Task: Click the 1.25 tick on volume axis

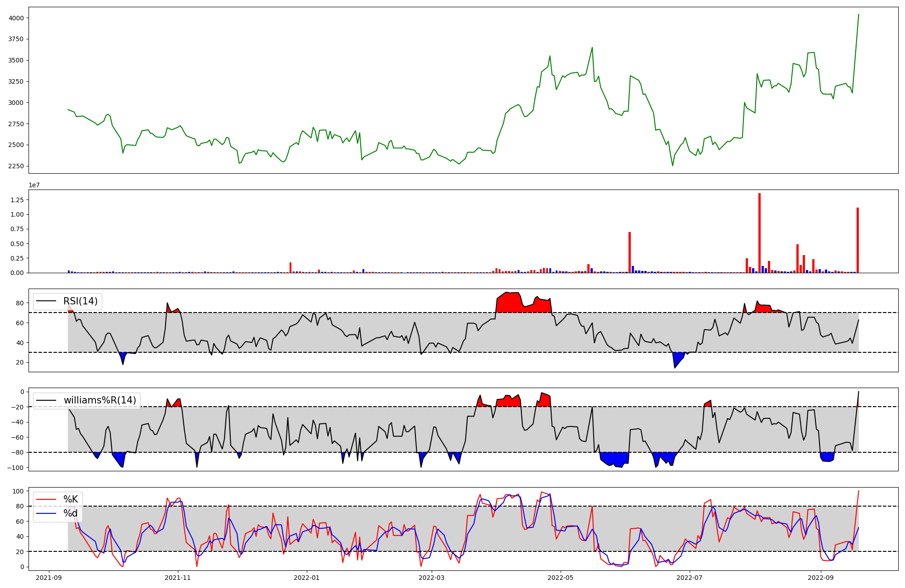Action: (x=17, y=200)
